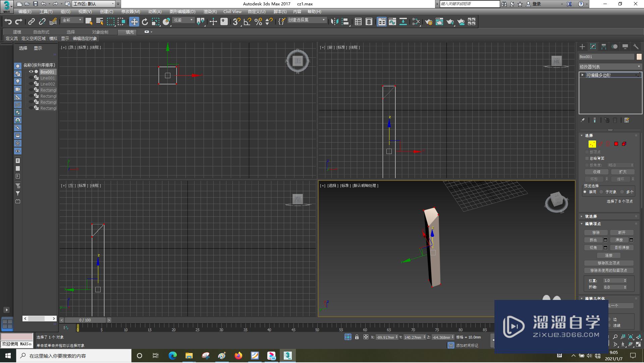Switch to the 自由形式 ribbon tab
This screenshot has width=644, height=363.
click(41, 32)
